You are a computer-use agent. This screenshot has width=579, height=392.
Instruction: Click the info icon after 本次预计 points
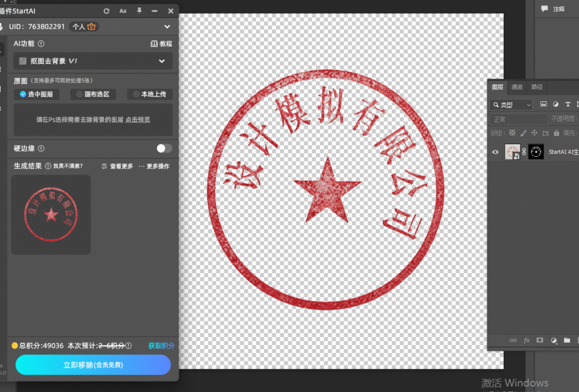[128, 346]
